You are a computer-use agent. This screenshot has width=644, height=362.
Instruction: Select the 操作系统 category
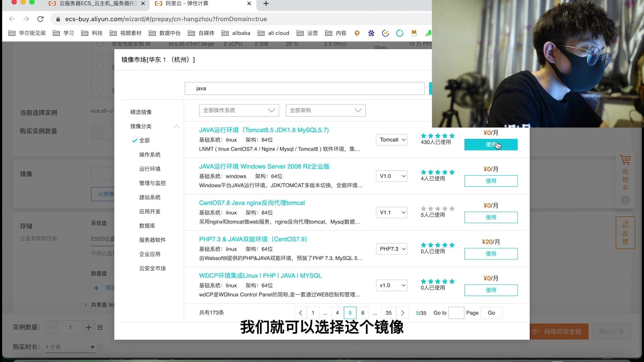click(150, 155)
